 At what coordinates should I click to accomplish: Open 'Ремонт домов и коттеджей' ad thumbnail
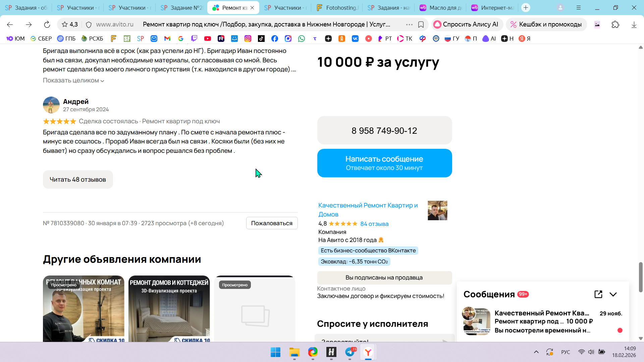click(169, 309)
